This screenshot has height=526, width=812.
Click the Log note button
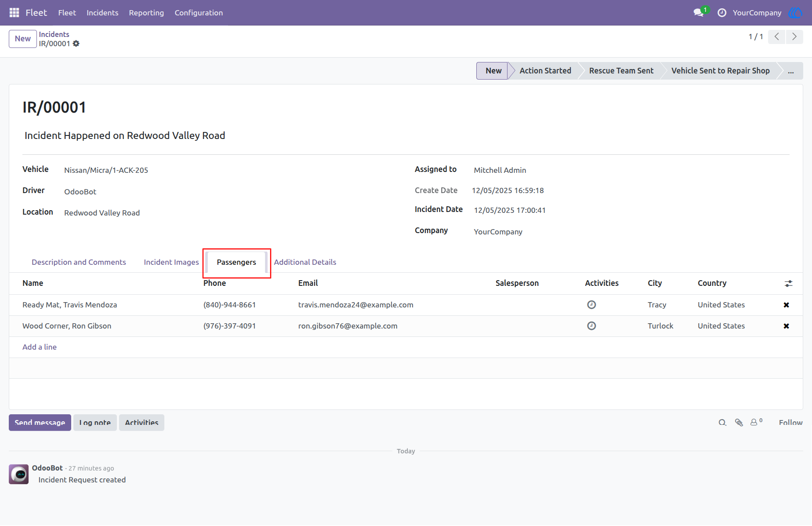tap(95, 423)
